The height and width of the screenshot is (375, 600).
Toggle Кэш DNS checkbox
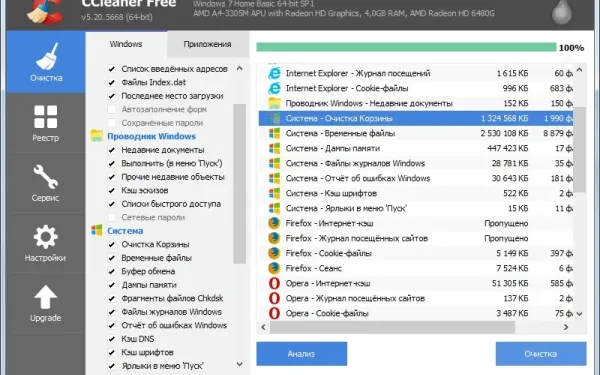(x=111, y=339)
